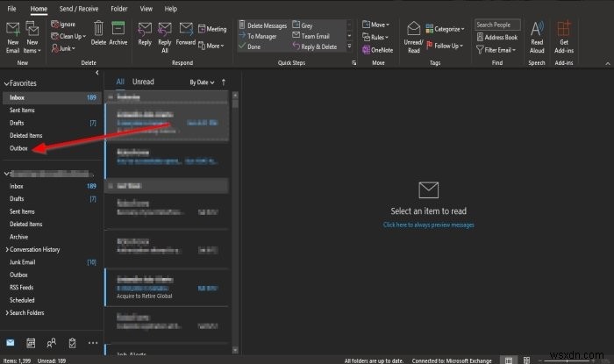The height and width of the screenshot is (364, 614).
Task: Open the Calendar view in navigation bar
Action: (31, 343)
